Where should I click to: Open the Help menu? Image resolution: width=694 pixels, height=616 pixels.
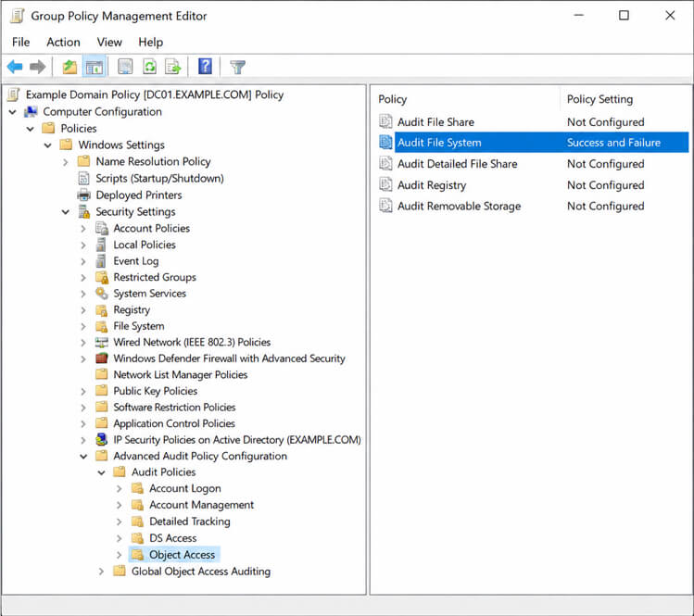click(x=150, y=42)
